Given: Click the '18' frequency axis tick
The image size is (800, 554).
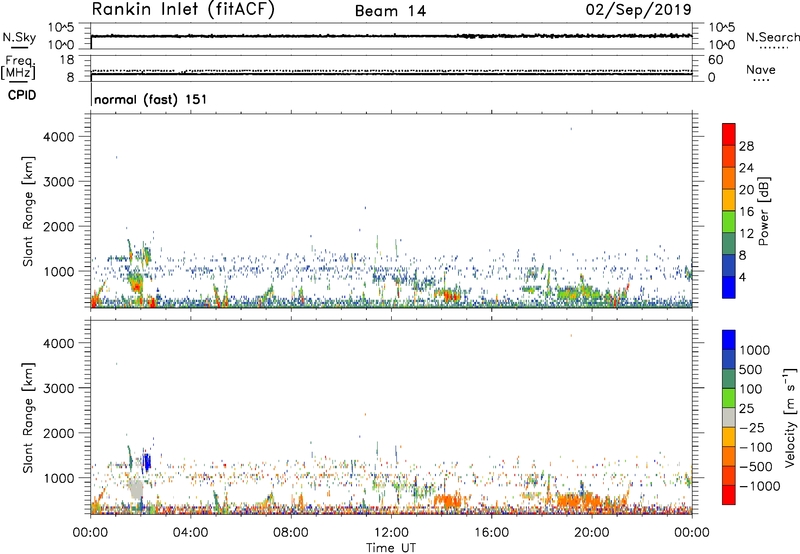Looking at the screenshot, I should [x=67, y=60].
